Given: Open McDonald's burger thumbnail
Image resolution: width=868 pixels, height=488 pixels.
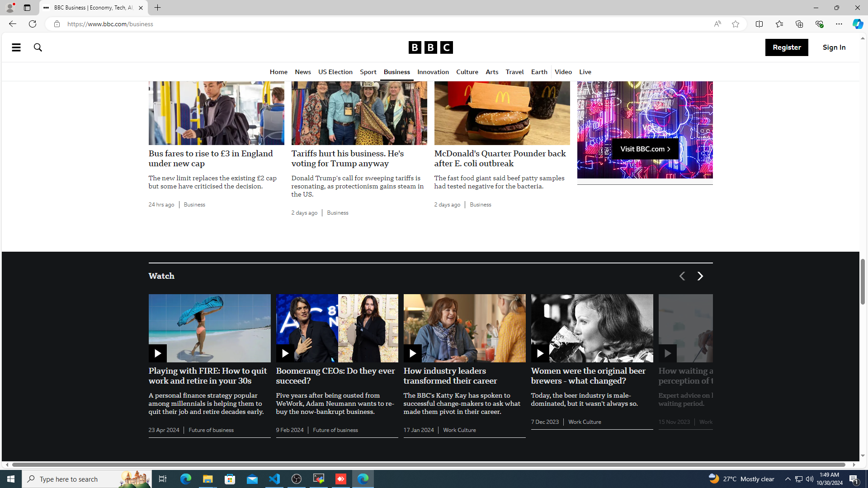Looking at the screenshot, I should click(502, 113).
